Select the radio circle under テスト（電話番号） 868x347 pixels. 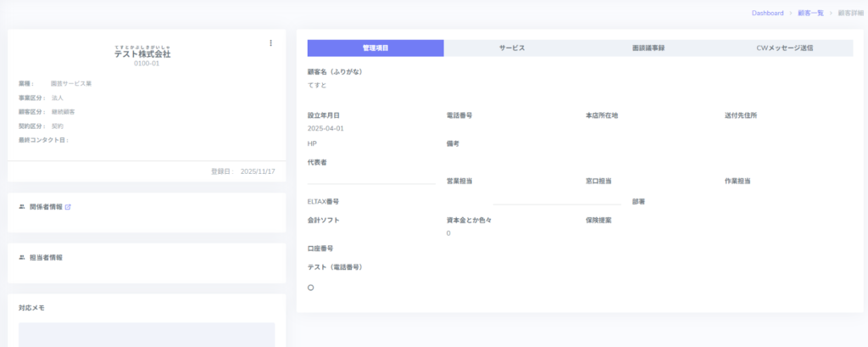[x=311, y=288]
